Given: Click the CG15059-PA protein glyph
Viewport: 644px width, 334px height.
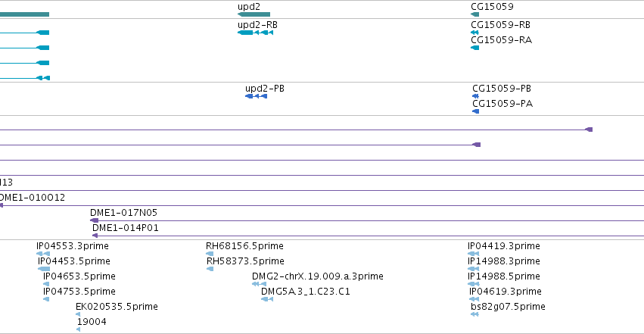Looking at the screenshot, I should pyautogui.click(x=475, y=111).
